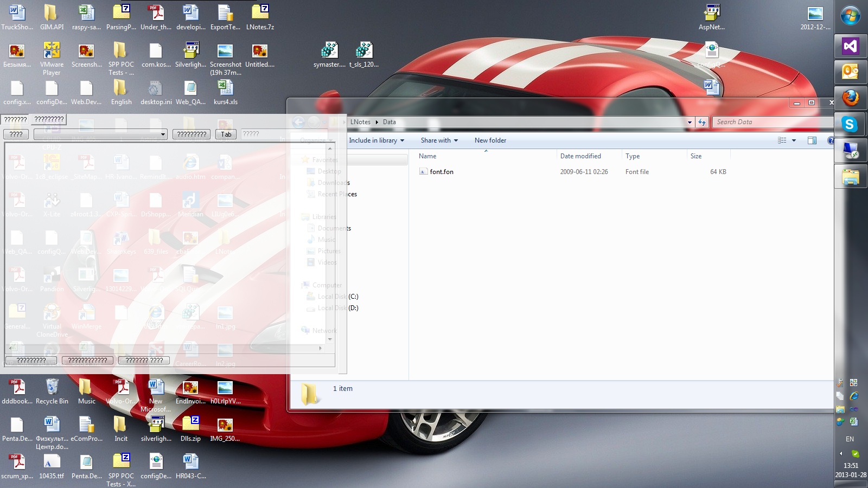
Task: Open Visual Studio from the taskbar
Action: (850, 46)
